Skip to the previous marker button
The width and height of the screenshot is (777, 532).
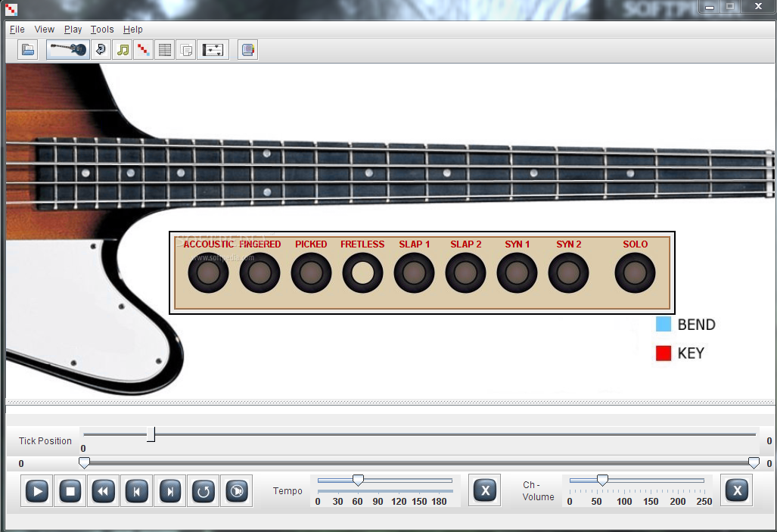point(136,491)
